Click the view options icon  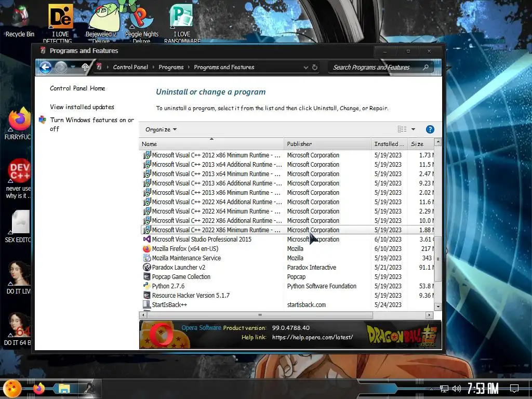[402, 129]
